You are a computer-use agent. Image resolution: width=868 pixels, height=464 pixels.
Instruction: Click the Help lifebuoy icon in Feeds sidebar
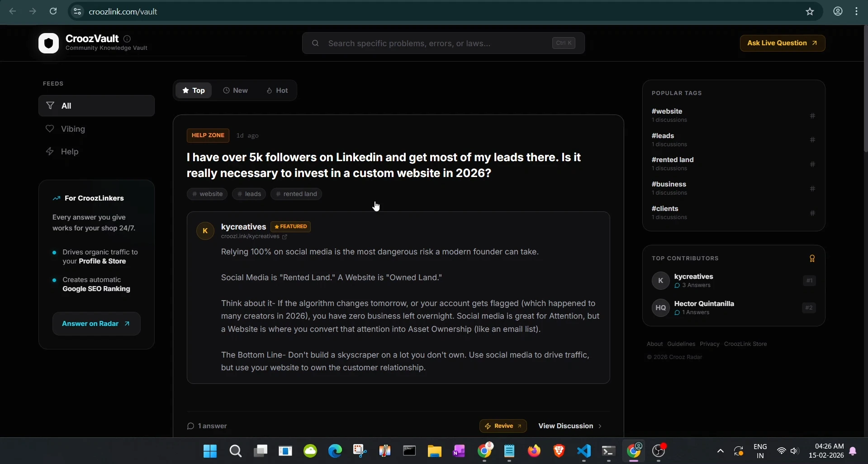click(x=50, y=151)
